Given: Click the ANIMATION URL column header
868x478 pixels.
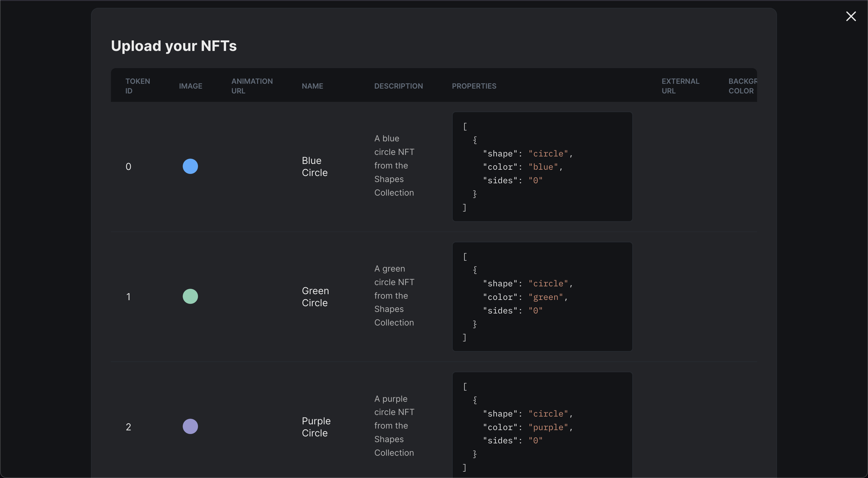Looking at the screenshot, I should [x=252, y=86].
